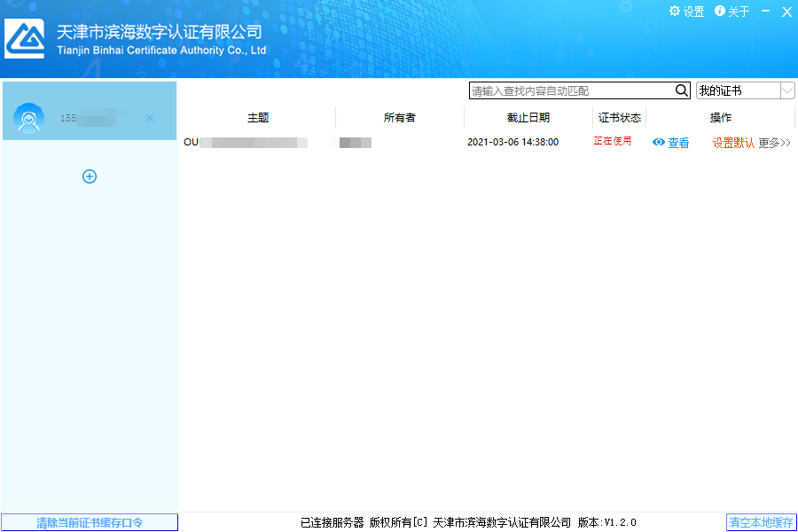Click 设置默认 to set default certificate
This screenshot has height=532, width=798.
click(x=733, y=143)
